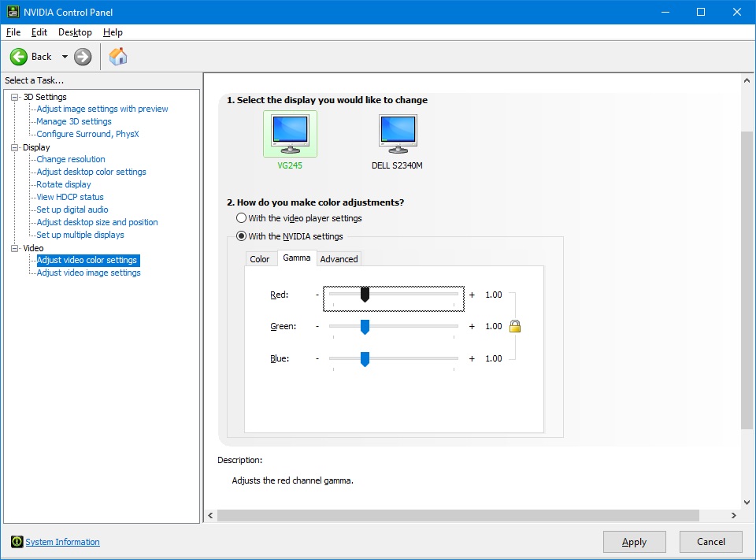Click the Green gamma slider handle

(365, 327)
